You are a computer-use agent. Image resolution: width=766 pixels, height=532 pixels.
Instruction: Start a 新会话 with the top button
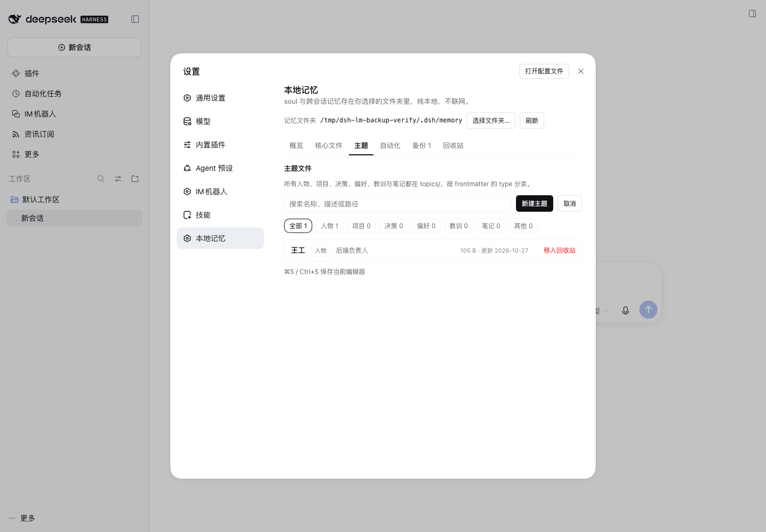click(74, 47)
